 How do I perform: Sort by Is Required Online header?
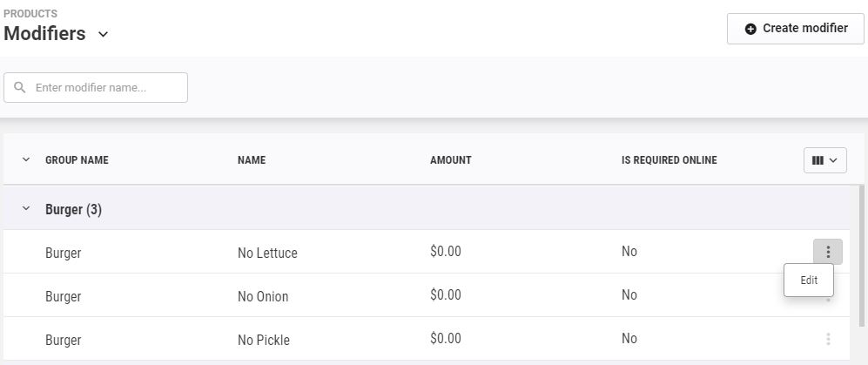click(670, 160)
